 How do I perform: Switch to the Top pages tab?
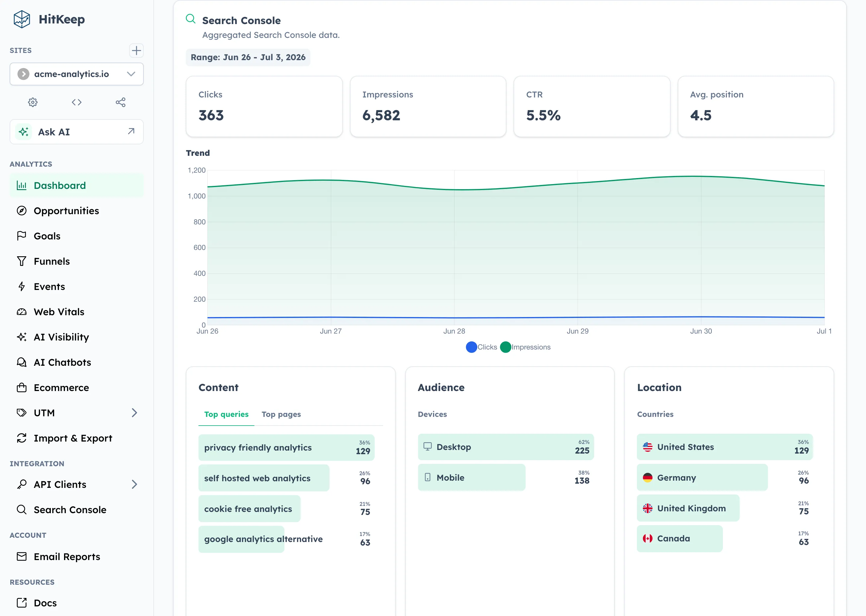(281, 414)
